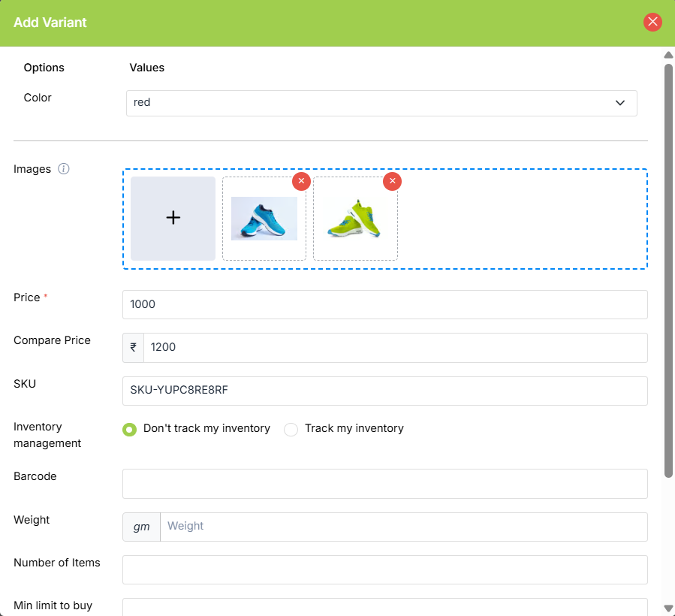The width and height of the screenshot is (675, 616).
Task: Click the empty Barcode input field
Action: pos(384,484)
